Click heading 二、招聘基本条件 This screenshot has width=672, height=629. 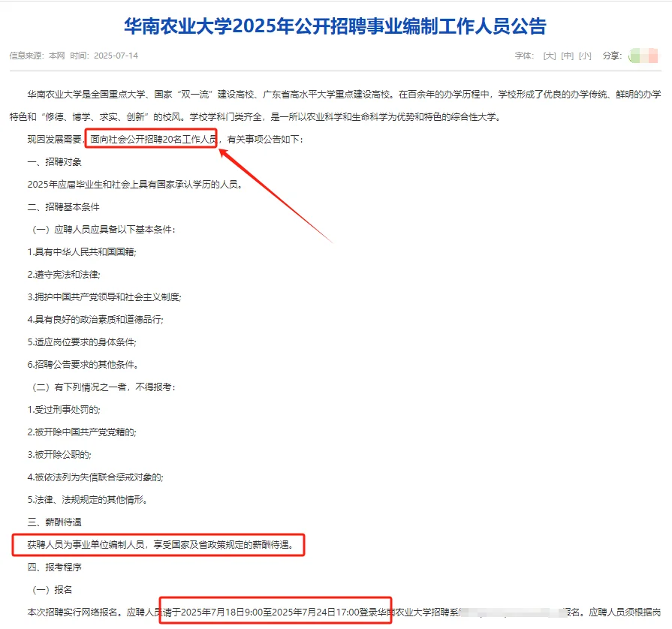[63, 207]
